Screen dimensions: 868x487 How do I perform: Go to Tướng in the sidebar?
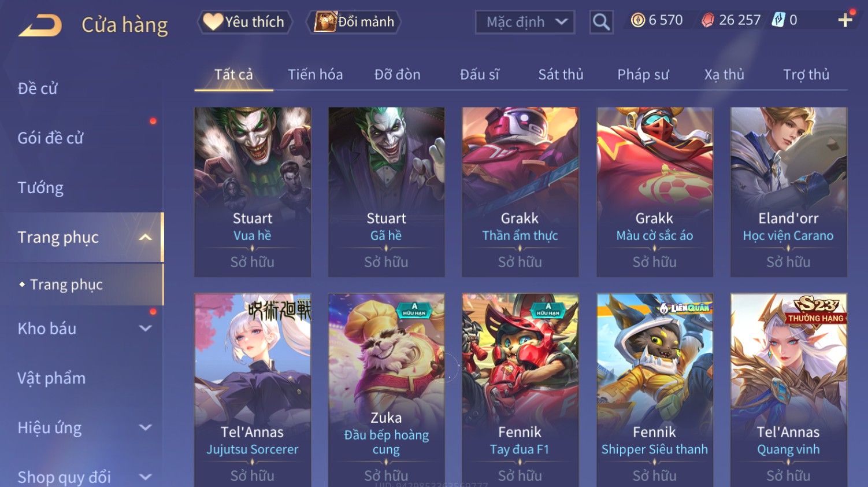pyautogui.click(x=40, y=188)
